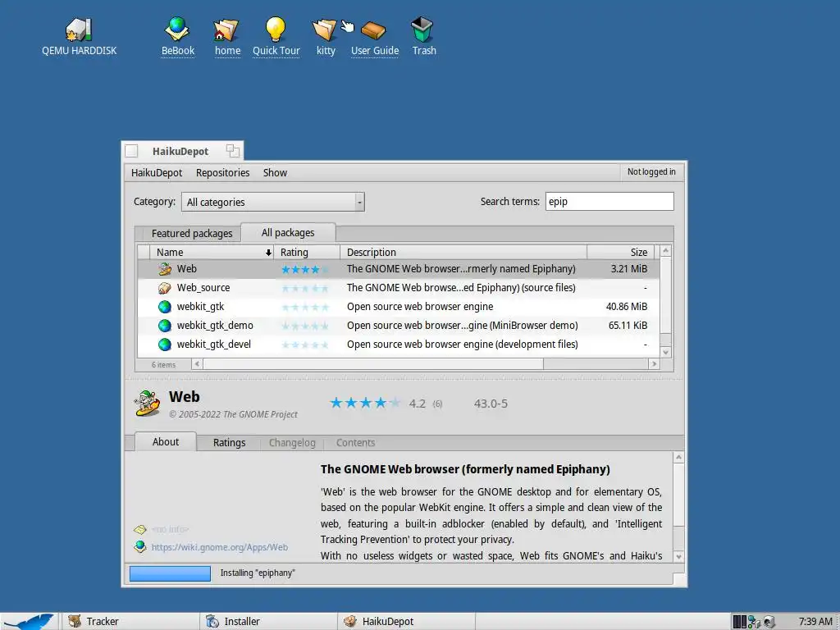Open the Haiku leaf Deskbar menu
The width and height of the screenshot is (840, 630).
tap(28, 622)
